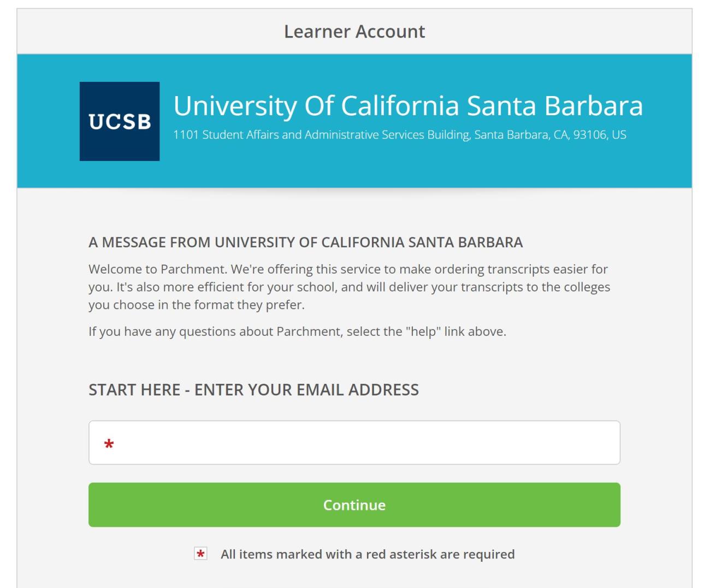
Task: Click the red asterisk inside the email field
Action: coord(109,444)
